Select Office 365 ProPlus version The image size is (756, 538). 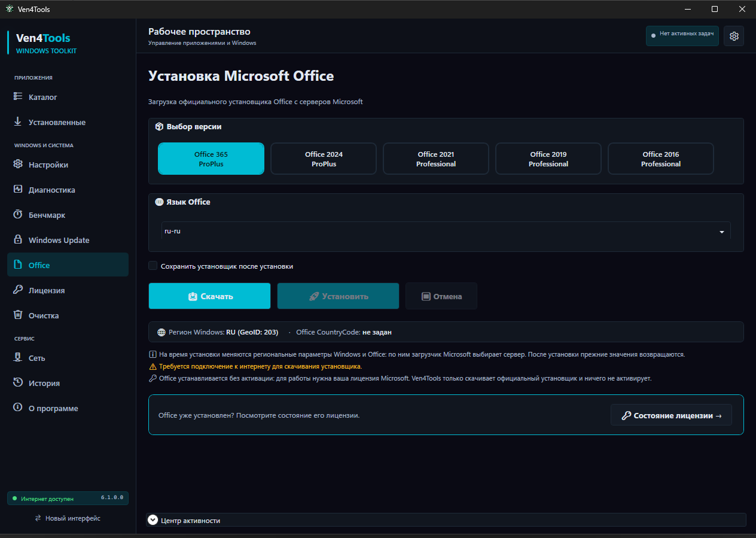click(211, 159)
